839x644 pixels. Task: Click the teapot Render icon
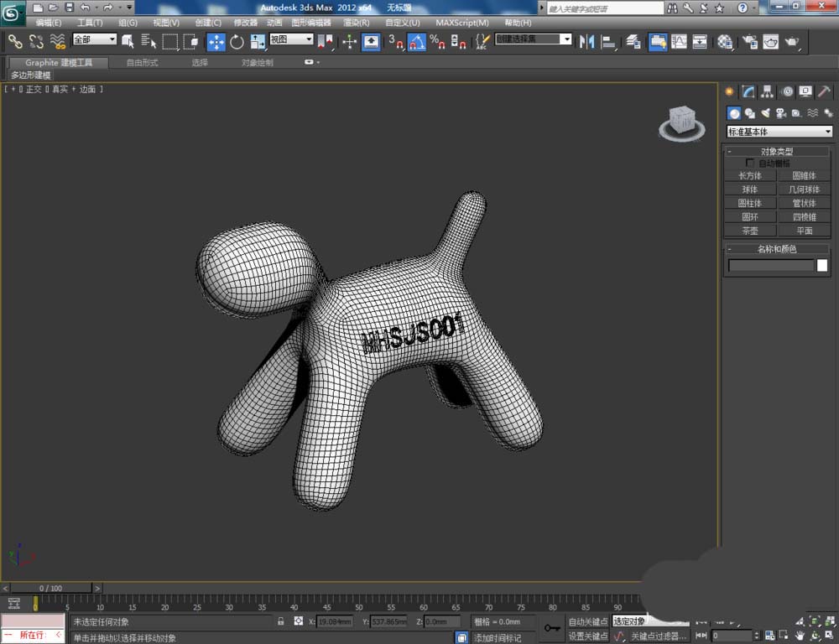click(791, 42)
